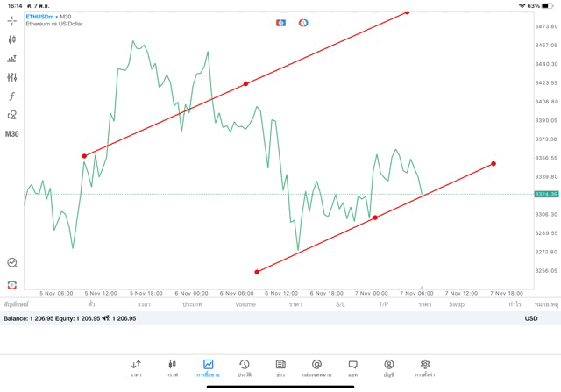Image resolution: width=561 pixels, height=392 pixels.
Task: Switch to the ราคา quotes tab
Action: click(x=136, y=367)
